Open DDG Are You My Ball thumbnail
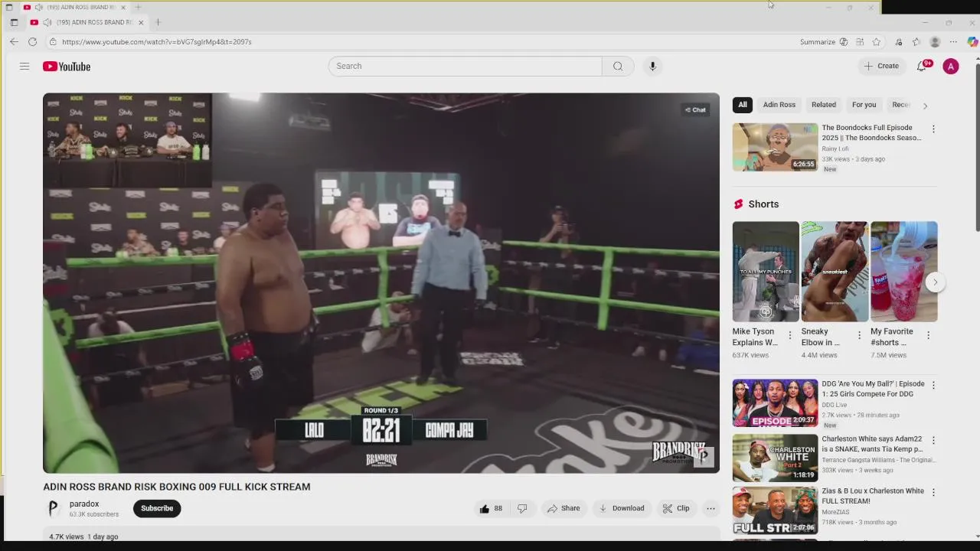This screenshot has width=980, height=551. pyautogui.click(x=775, y=403)
